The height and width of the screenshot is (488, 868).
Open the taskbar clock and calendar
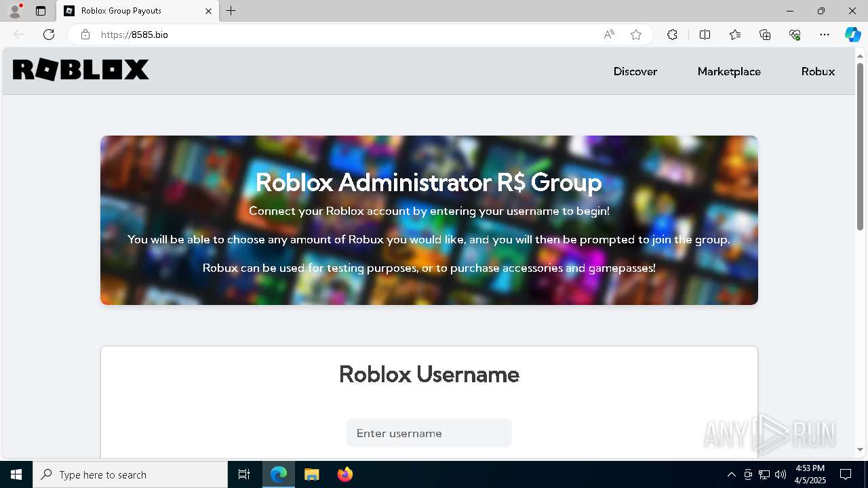click(x=810, y=474)
